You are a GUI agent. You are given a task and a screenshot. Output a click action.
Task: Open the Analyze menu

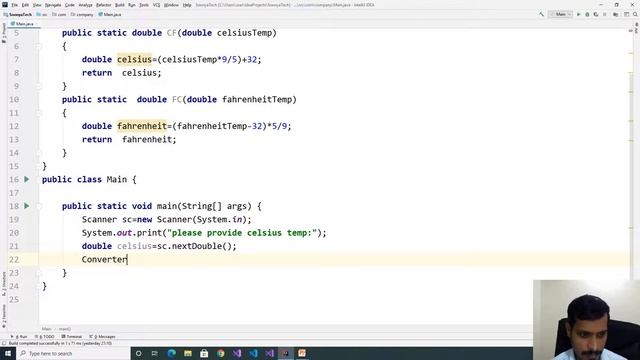[85, 5]
